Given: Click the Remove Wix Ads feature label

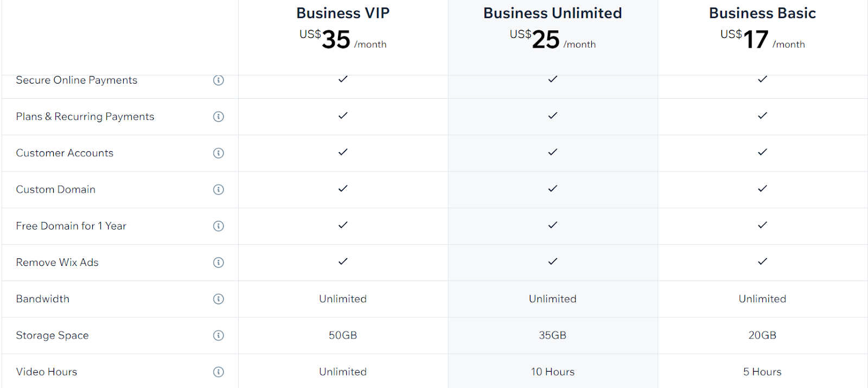Looking at the screenshot, I should [57, 263].
